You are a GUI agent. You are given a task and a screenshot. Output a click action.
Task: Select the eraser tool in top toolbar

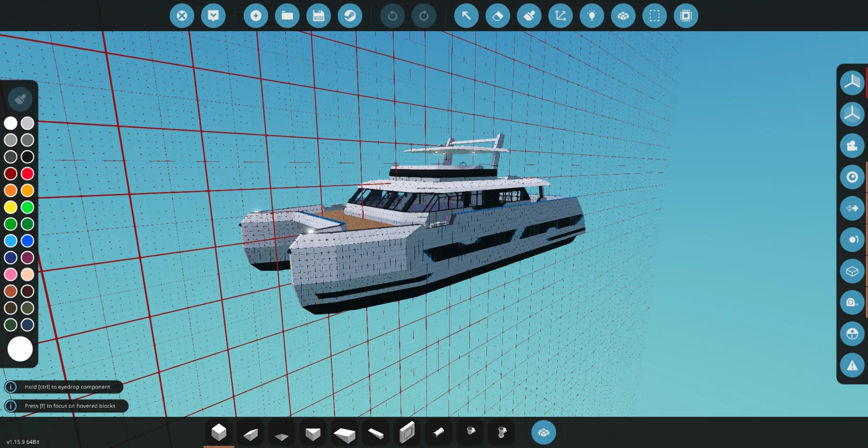click(497, 16)
